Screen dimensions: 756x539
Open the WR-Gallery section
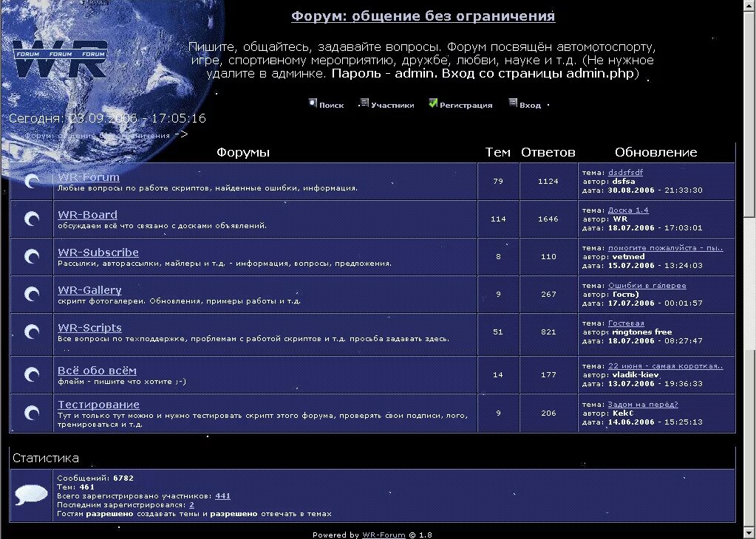(89, 290)
